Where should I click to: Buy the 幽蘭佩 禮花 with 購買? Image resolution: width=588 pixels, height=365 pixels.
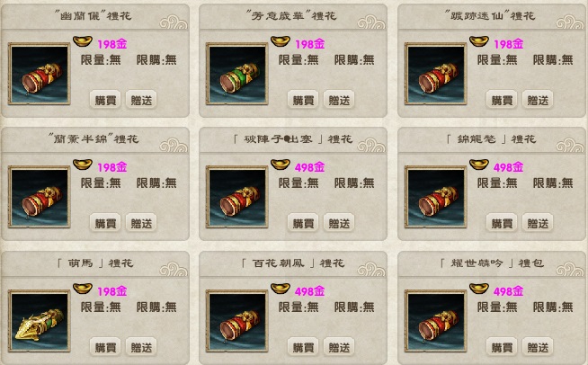pyautogui.click(x=105, y=100)
